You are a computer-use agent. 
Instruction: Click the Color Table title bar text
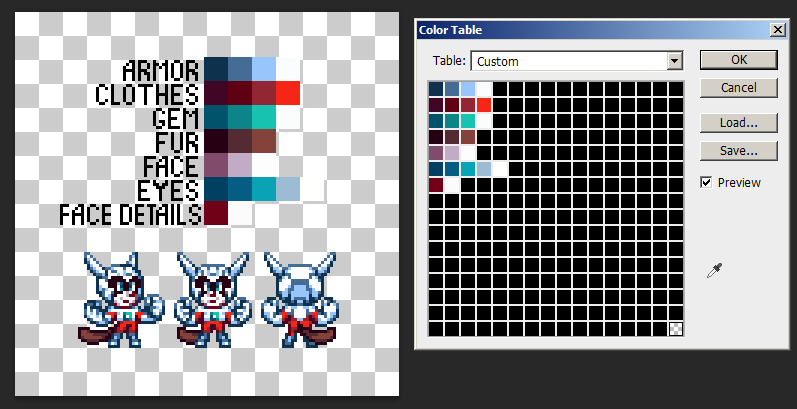coord(450,30)
